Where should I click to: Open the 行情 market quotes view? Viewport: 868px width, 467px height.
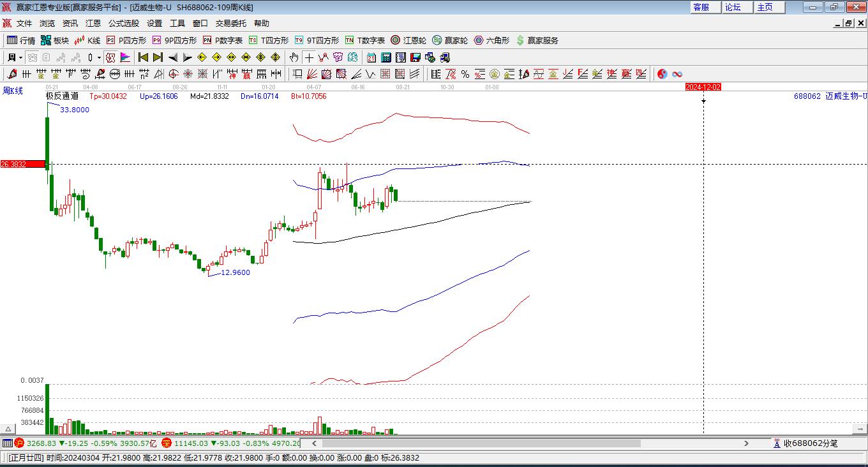pyautogui.click(x=21, y=40)
